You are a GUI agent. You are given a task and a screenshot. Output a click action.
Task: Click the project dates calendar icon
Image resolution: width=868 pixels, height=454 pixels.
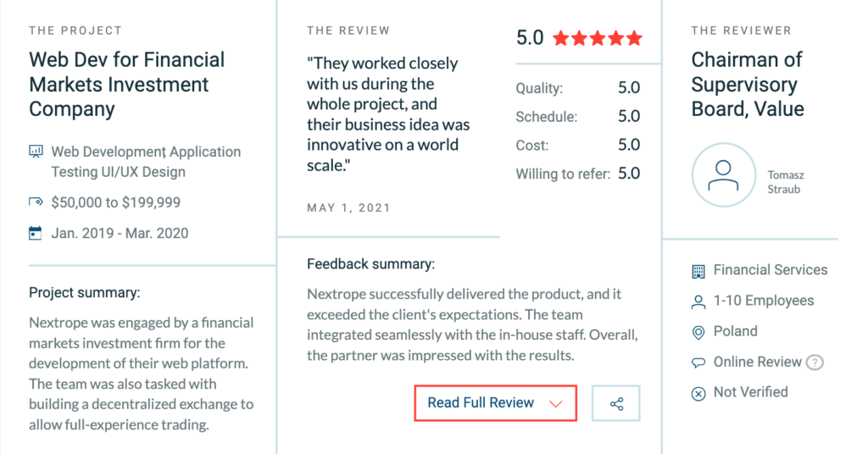[36, 233]
